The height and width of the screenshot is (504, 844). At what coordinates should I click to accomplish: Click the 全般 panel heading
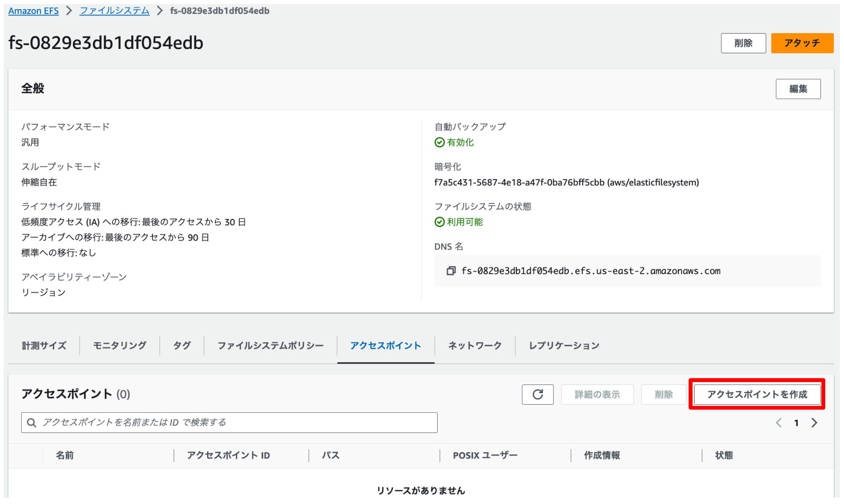tap(33, 89)
